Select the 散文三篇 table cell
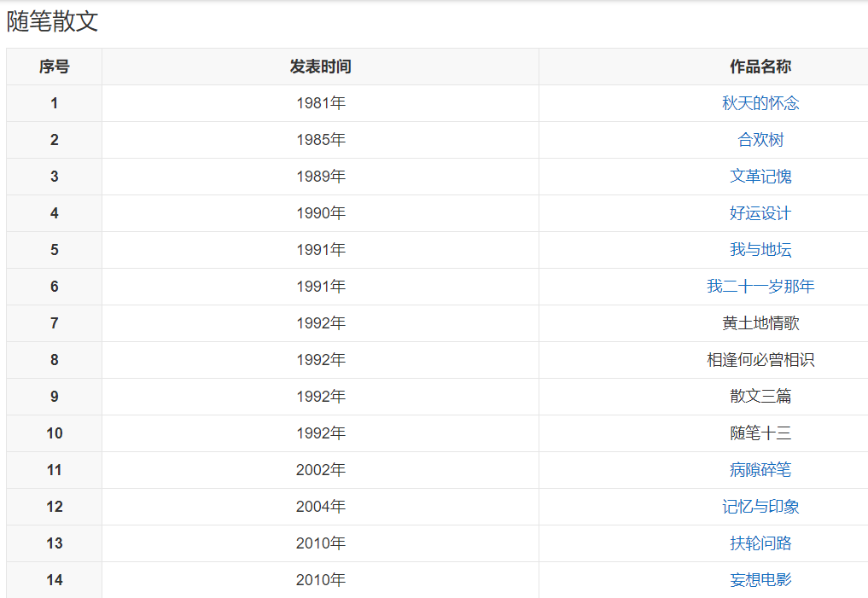 pos(760,397)
